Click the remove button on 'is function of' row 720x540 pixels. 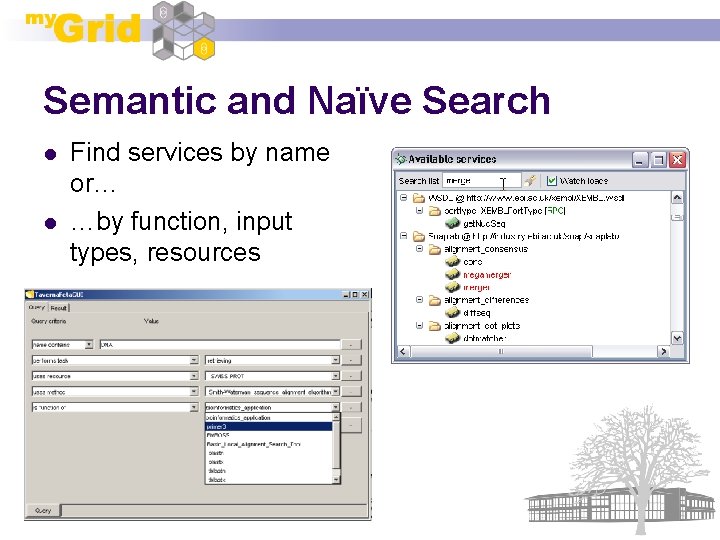(x=352, y=407)
